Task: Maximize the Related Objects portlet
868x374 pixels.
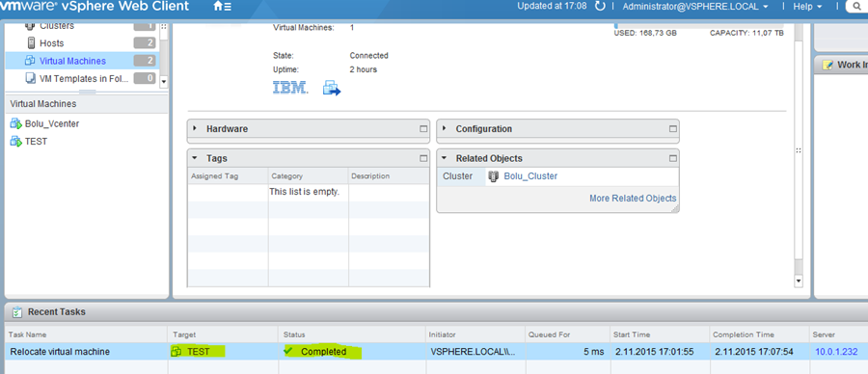Action: 673,158
